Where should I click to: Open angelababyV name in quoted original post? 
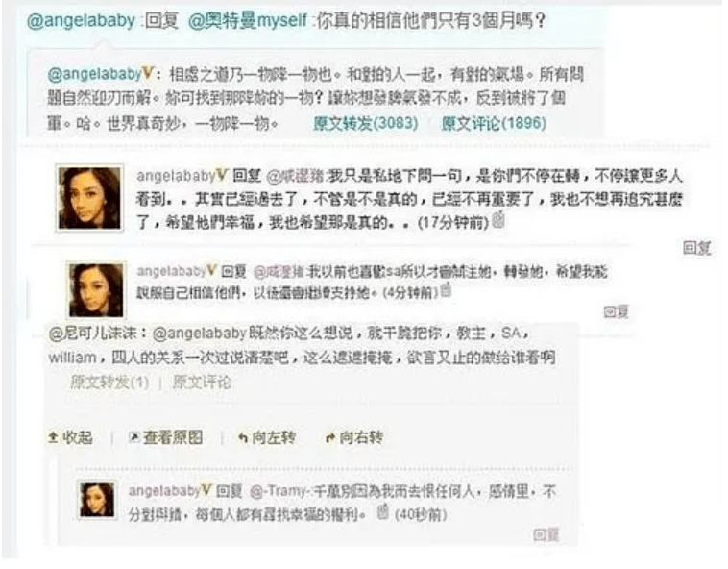[x=100, y=74]
